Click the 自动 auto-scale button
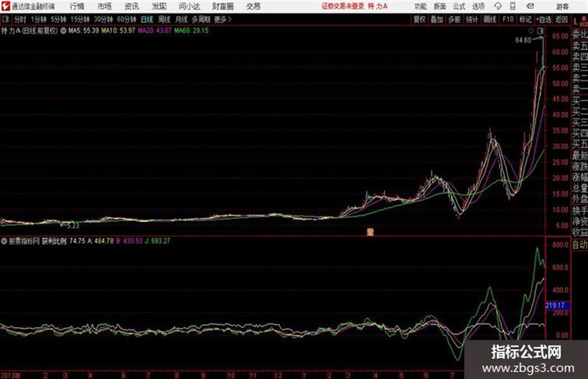The width and height of the screenshot is (588, 379). pos(580,245)
